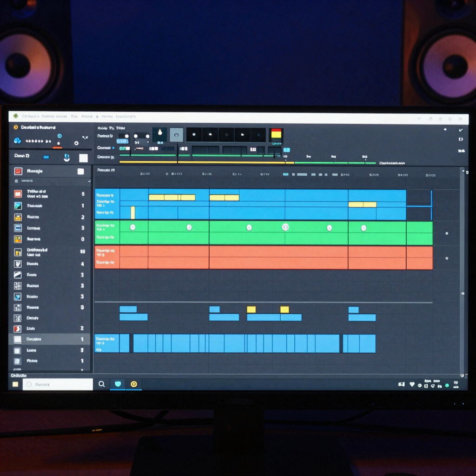Click the white hand icon on the count 4 row
The height and width of the screenshot is (476, 476).
pyautogui.click(x=18, y=264)
